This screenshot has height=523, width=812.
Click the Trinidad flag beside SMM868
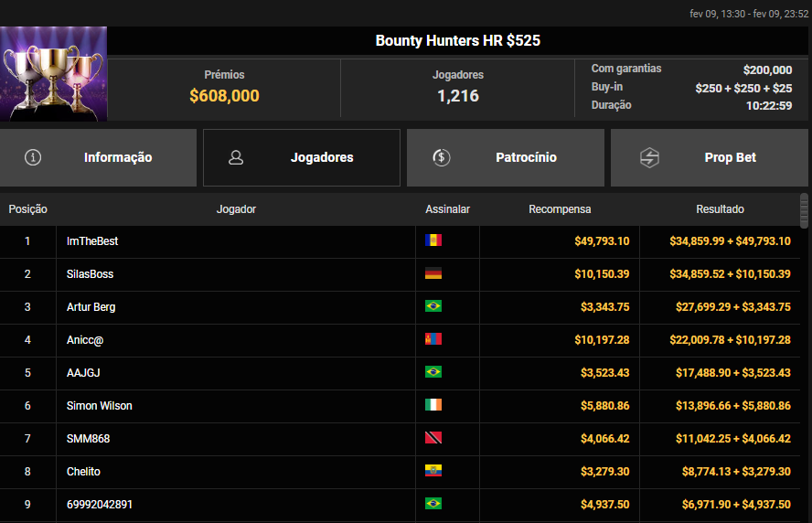tap(433, 438)
